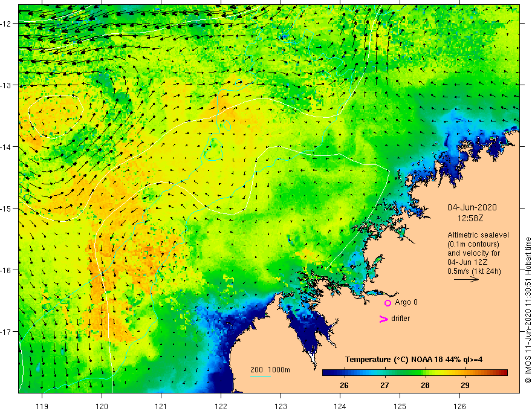Click the 'Altimetric sealevel' label
Viewport: 532px width, 411px height.
(478, 235)
